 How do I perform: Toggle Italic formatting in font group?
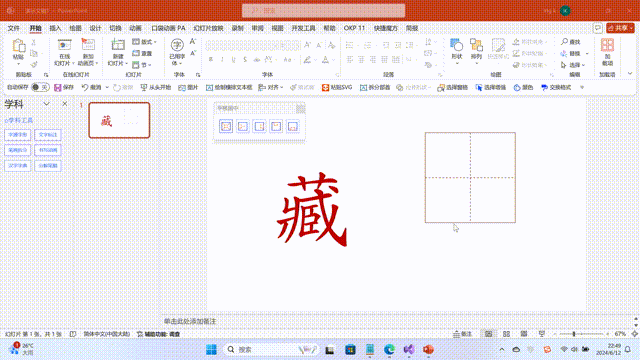tap(222, 60)
